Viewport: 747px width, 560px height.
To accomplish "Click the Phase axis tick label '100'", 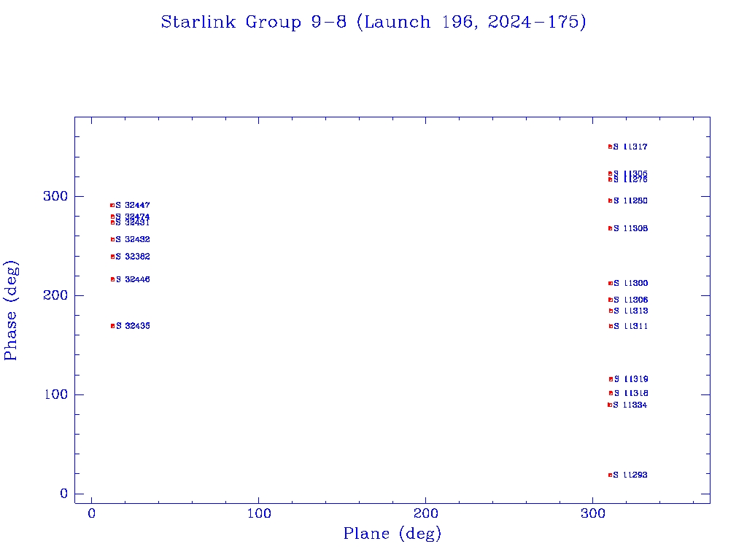I will pos(55,394).
